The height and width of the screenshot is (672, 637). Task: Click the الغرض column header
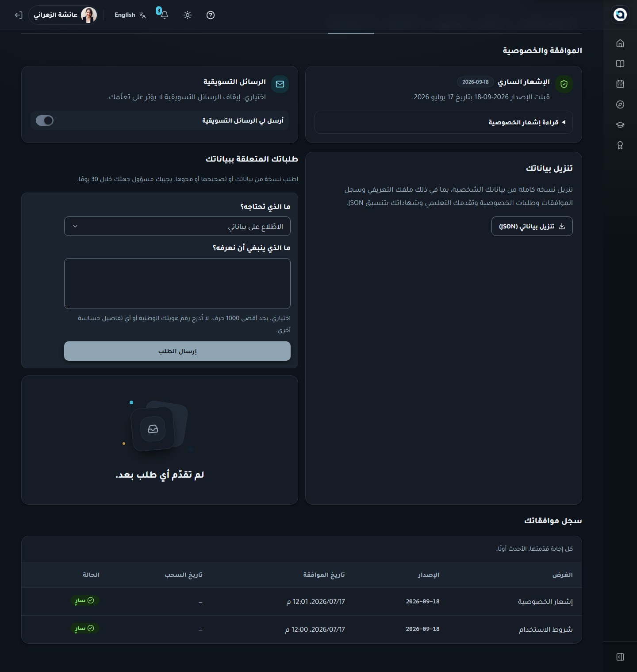[562, 575]
